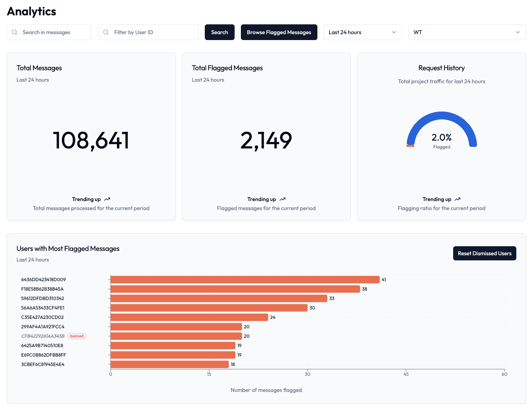Open Browse Flagged Messages
This screenshot has width=532, height=410.
point(279,32)
